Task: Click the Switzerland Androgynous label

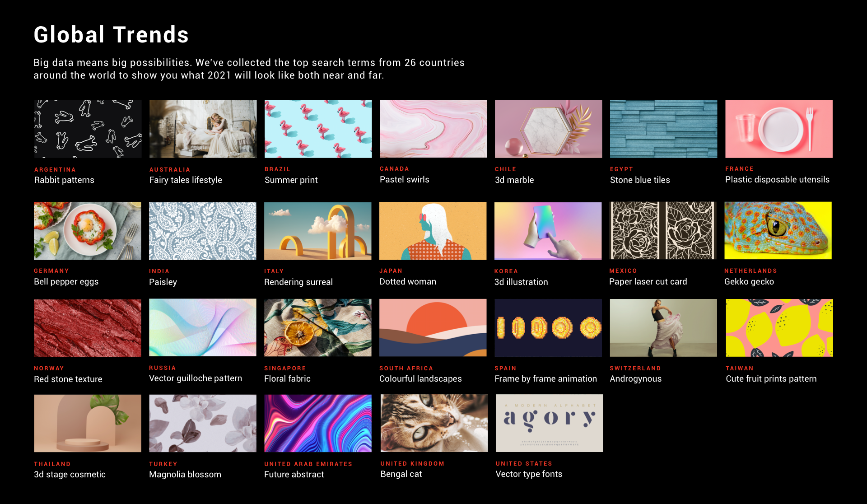Action: coord(635,379)
